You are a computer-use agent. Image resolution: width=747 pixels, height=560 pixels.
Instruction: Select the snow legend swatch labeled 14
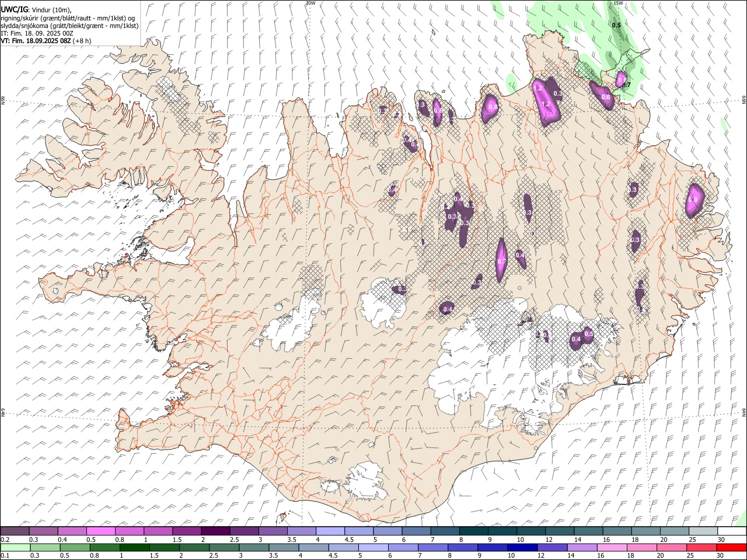pos(588,531)
